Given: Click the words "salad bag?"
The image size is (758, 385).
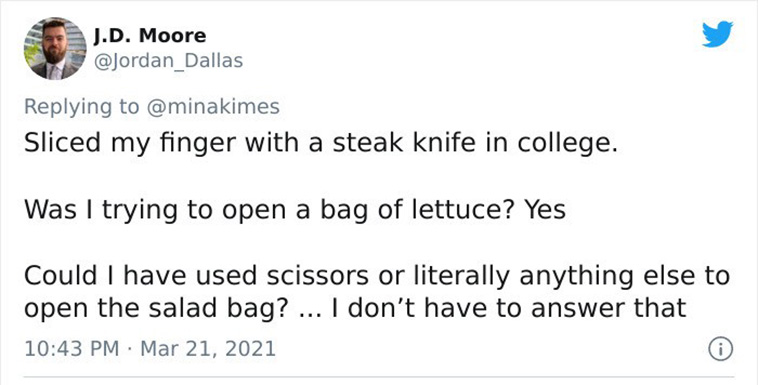Looking at the screenshot, I should (x=217, y=308).
